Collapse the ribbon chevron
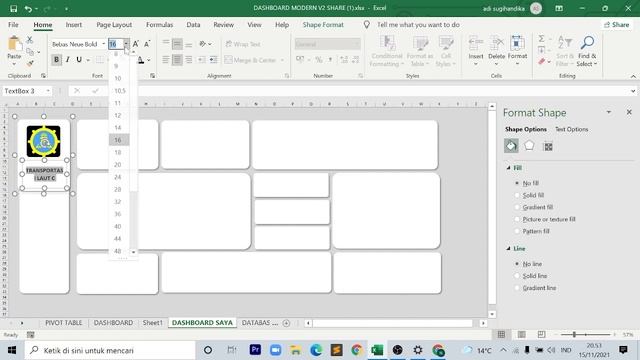 pos(633,76)
